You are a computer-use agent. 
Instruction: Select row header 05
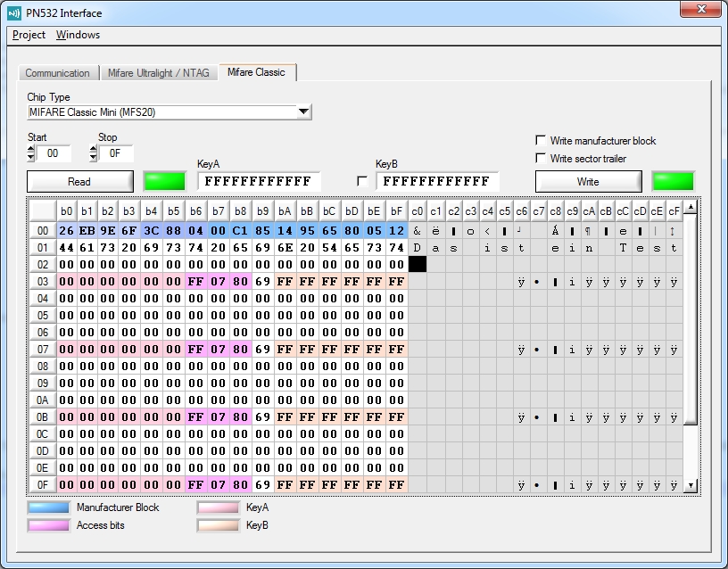(x=43, y=316)
